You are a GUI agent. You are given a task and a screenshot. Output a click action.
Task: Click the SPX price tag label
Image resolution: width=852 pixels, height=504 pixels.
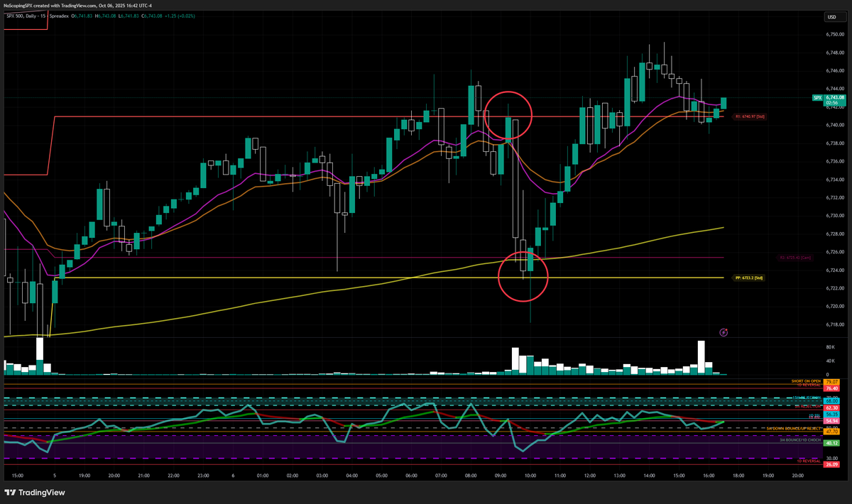click(x=817, y=98)
